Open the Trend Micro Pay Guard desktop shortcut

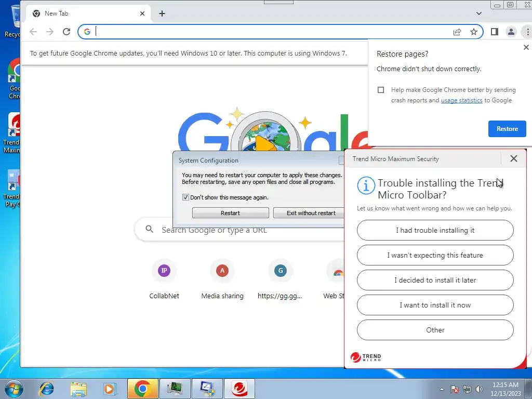pyautogui.click(x=11, y=188)
